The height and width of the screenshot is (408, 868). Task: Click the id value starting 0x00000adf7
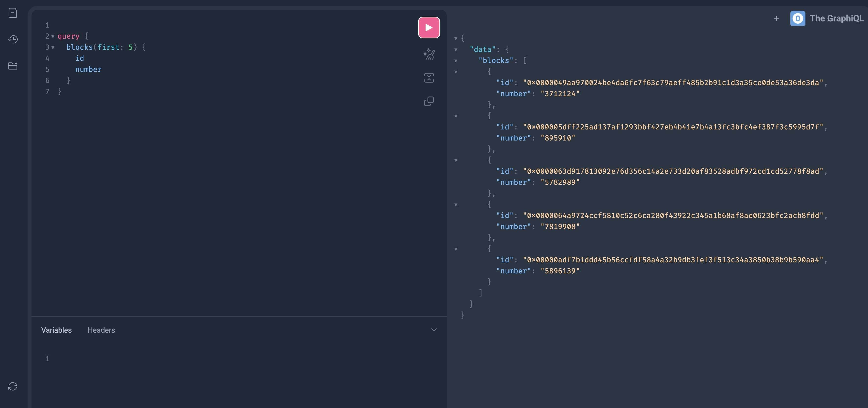673,260
